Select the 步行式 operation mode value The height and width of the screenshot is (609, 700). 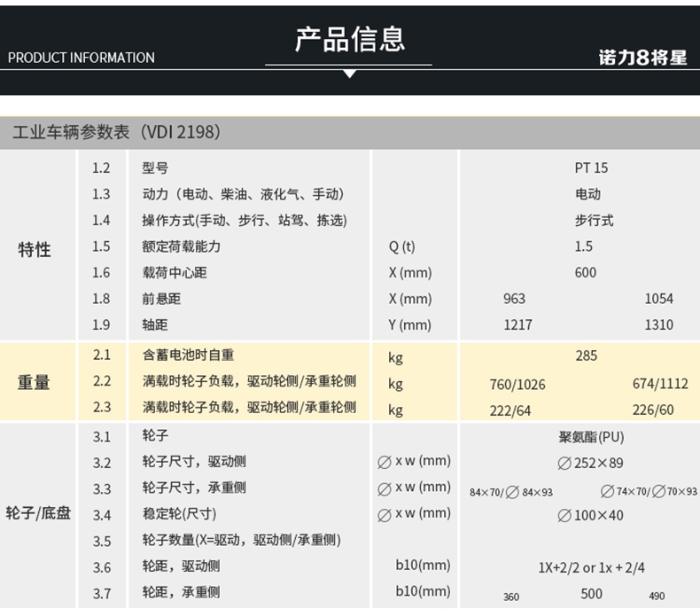[593, 220]
